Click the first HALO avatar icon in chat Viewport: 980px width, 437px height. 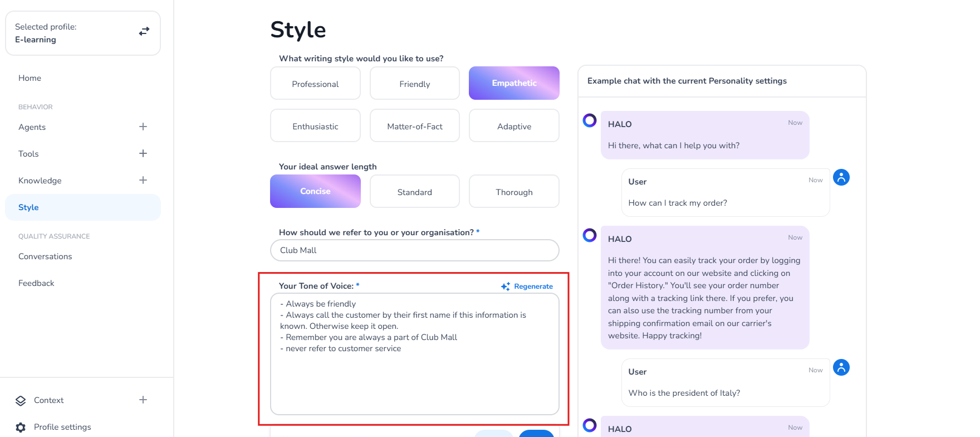pyautogui.click(x=590, y=120)
